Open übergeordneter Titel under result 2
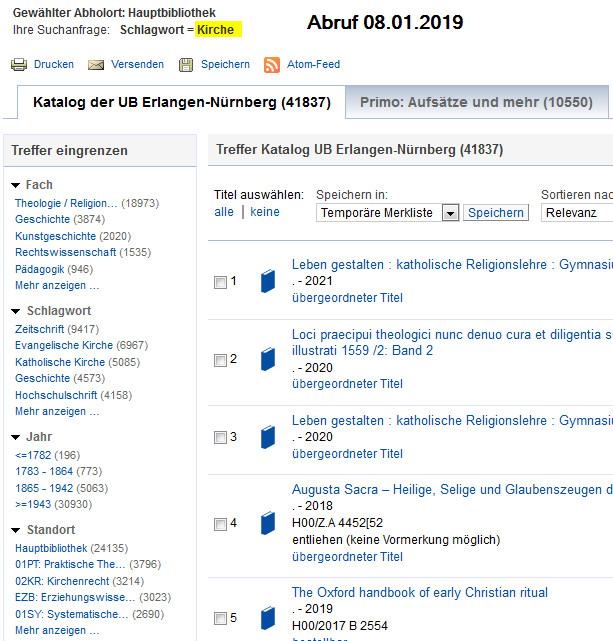This screenshot has height=641, width=613. coord(347,384)
